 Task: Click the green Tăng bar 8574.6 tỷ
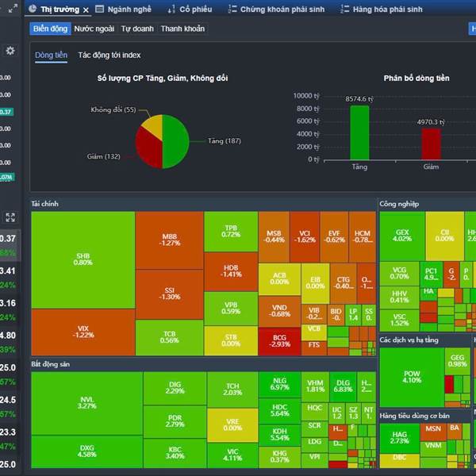[x=359, y=132]
